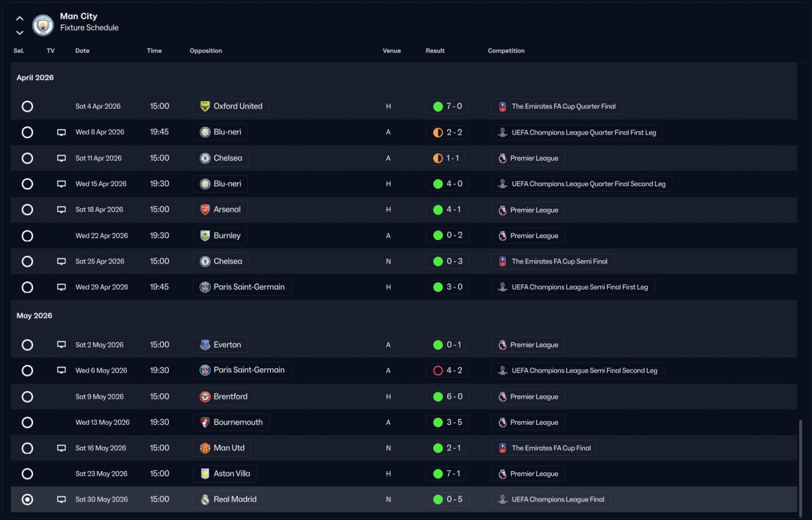812x520 pixels.
Task: Click the TV icon for Wed 29 Apr fixture
Action: [x=62, y=287]
